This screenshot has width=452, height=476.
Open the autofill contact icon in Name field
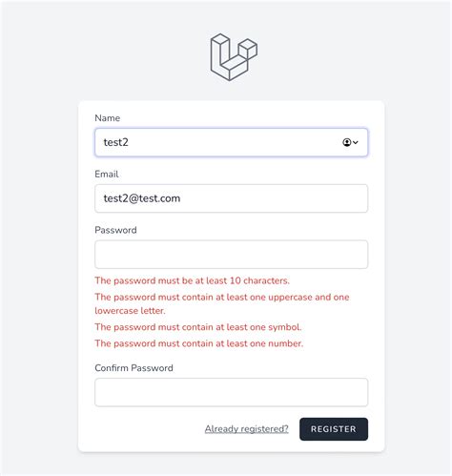[x=347, y=142]
